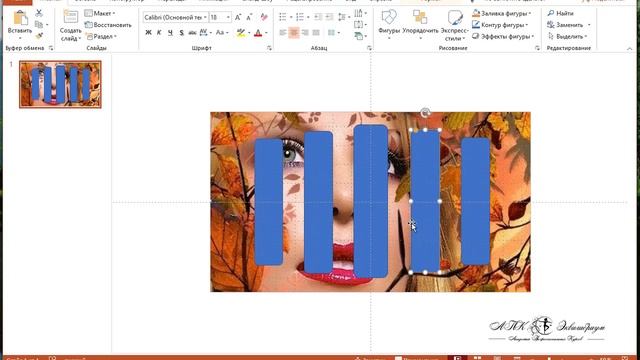Screen dimensions: 640x360
Task: Open Абзац dialog launcher
Action: pos(369,48)
